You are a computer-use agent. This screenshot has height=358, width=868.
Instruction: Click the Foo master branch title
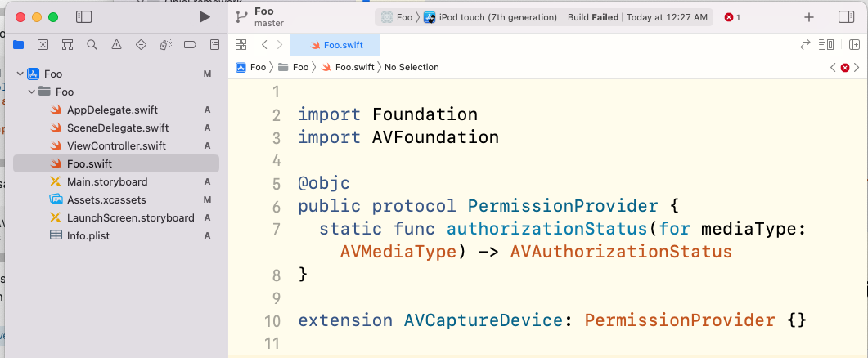(x=269, y=17)
